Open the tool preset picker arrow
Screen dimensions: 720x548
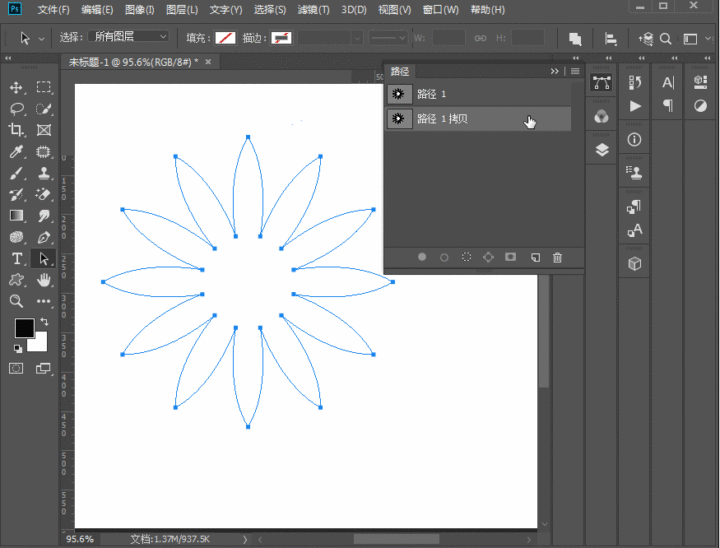[x=41, y=39]
